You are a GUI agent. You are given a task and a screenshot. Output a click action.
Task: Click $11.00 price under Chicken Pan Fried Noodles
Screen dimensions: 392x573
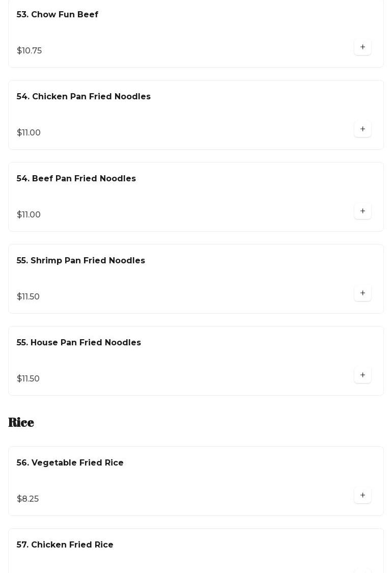[29, 133]
